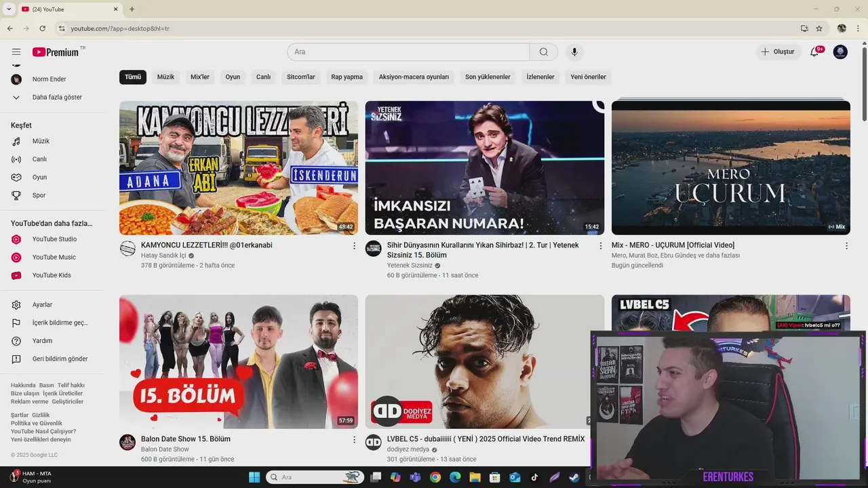Bookmark this page with star icon
868x488 pixels.
[819, 28]
